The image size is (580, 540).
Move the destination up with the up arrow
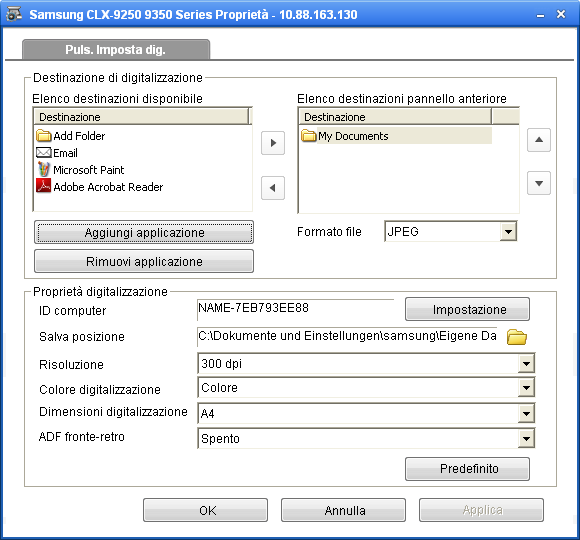539,140
